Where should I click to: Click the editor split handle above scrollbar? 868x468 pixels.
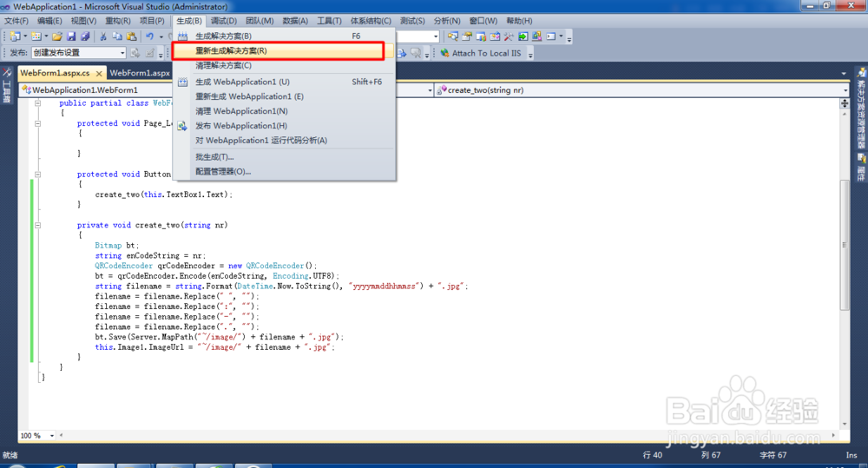pyautogui.click(x=845, y=103)
